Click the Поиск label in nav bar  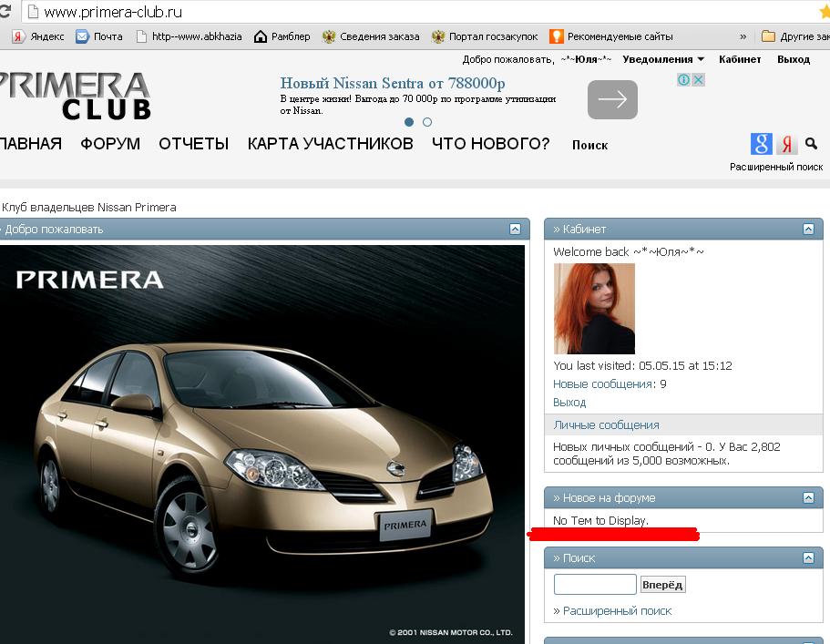(589, 145)
